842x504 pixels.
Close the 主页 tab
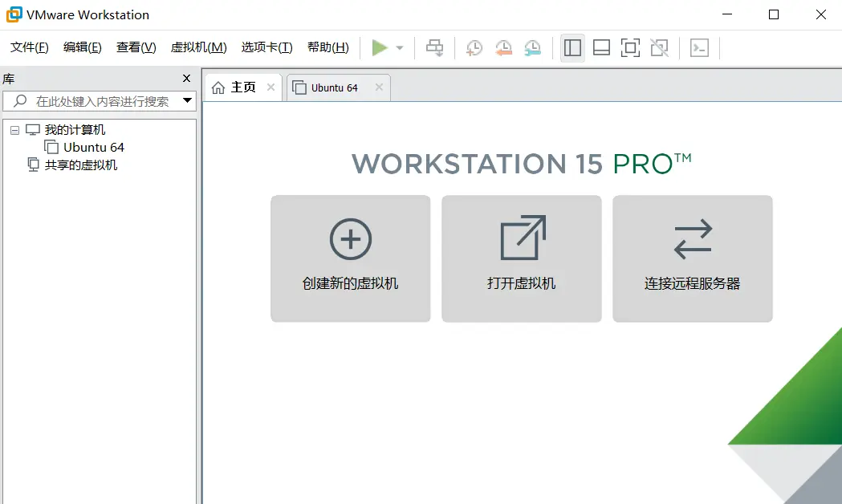pyautogui.click(x=271, y=87)
